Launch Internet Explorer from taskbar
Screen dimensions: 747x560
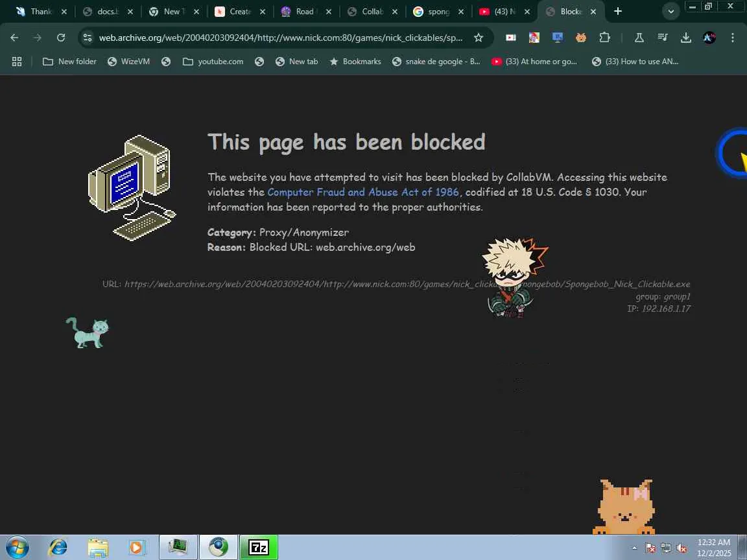click(x=58, y=548)
